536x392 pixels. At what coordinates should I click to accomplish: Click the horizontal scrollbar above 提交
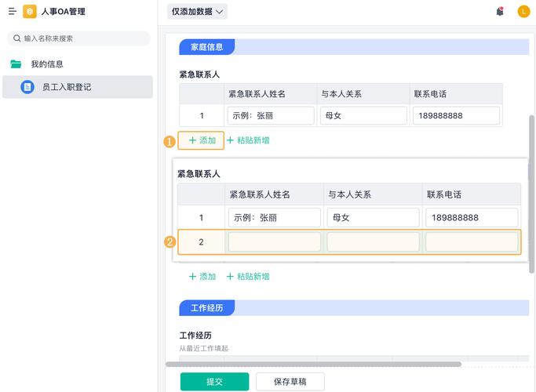[x=314, y=364]
